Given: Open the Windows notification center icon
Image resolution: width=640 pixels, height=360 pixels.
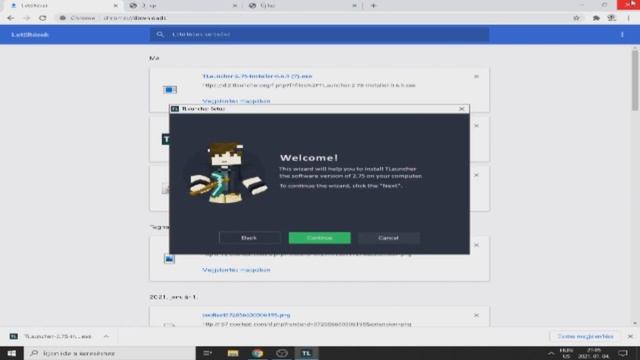Looking at the screenshot, I should [x=623, y=353].
